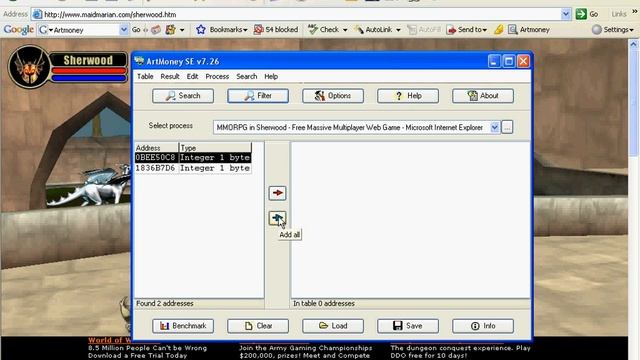Click the Info button
The image size is (640, 360).
coord(483,326)
